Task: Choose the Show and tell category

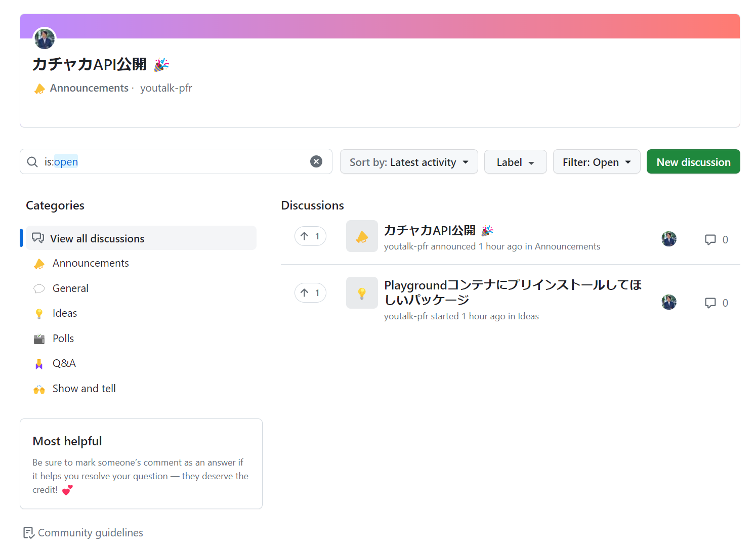Action: coord(84,389)
